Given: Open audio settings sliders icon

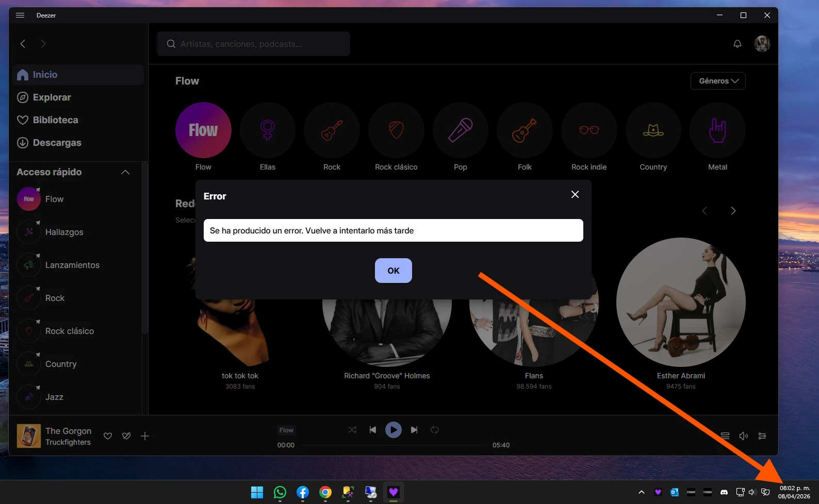Looking at the screenshot, I should tap(762, 436).
